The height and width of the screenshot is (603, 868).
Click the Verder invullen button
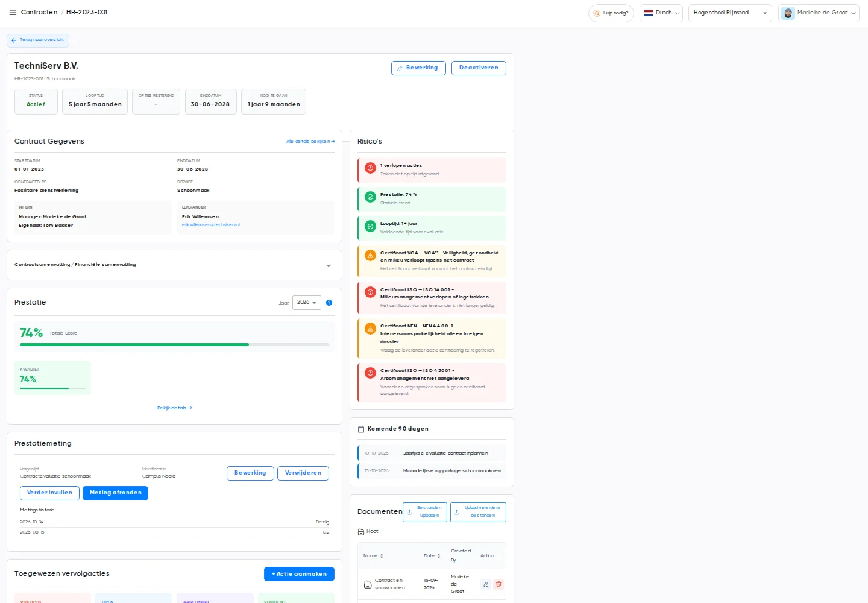point(49,493)
